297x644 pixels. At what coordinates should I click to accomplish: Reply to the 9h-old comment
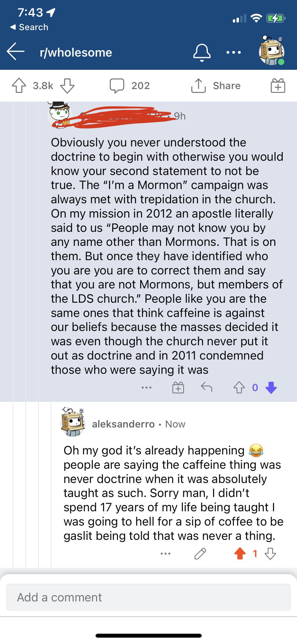206,388
